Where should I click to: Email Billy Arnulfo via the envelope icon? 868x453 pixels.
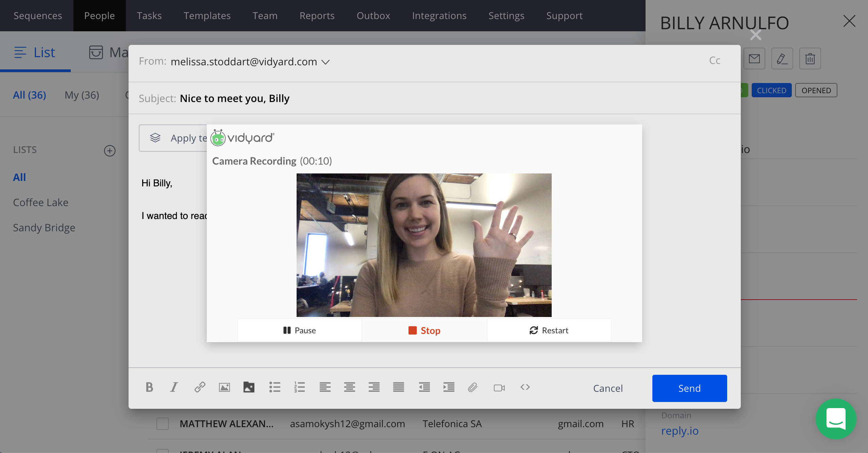point(754,58)
